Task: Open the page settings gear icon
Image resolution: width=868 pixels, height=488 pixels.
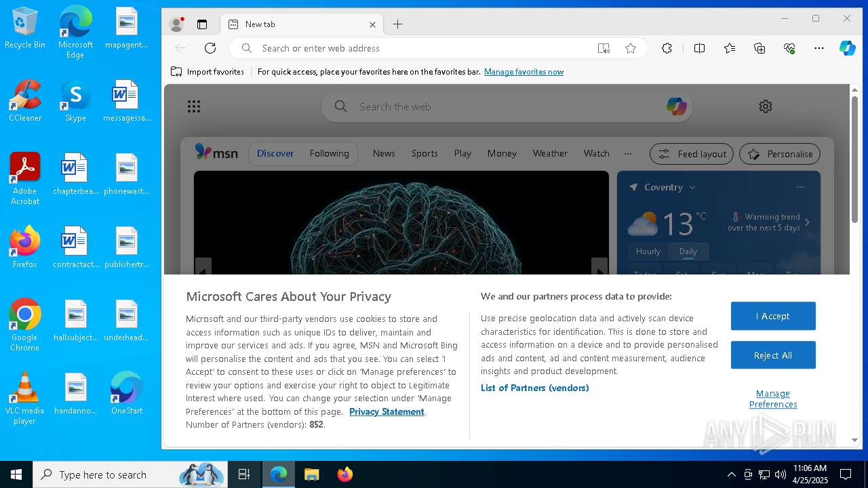Action: [766, 106]
